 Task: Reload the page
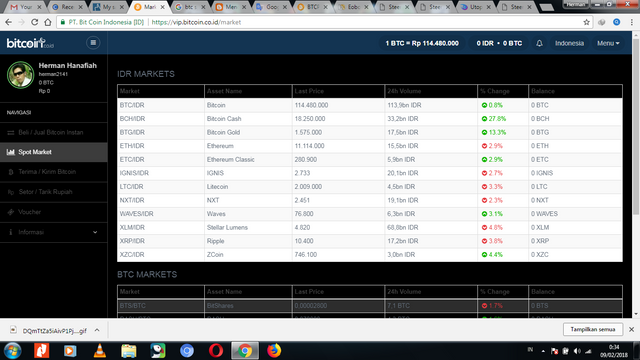(x=35, y=22)
